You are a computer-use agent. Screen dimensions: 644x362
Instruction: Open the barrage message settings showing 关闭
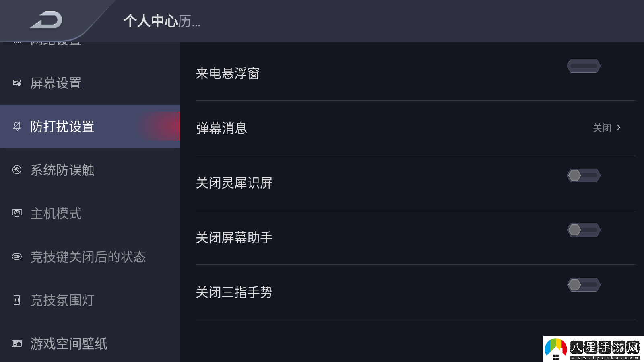tap(603, 128)
